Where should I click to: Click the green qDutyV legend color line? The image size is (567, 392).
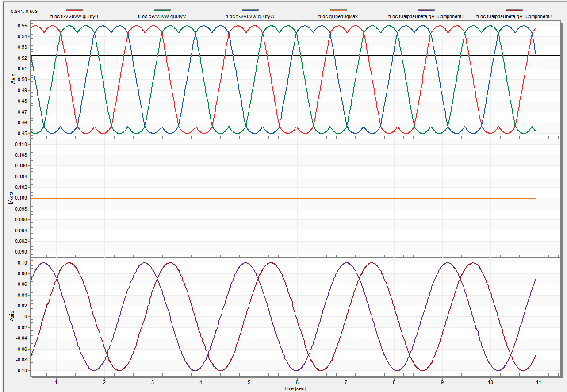pyautogui.click(x=162, y=10)
